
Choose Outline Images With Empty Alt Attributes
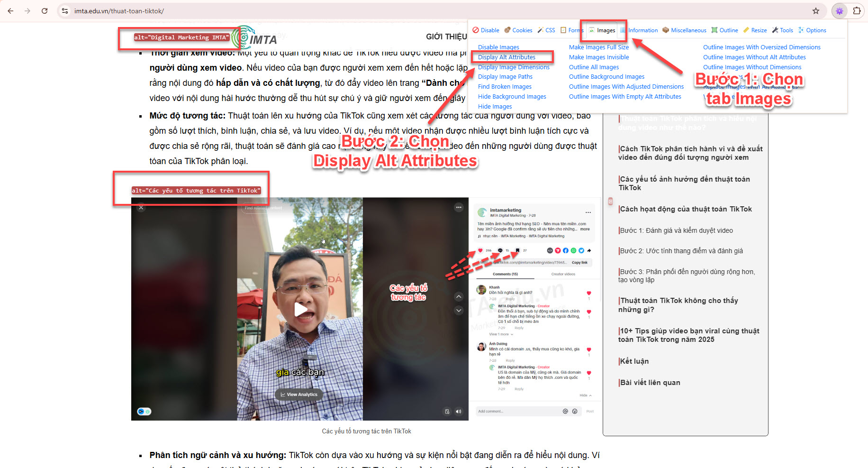click(x=625, y=97)
